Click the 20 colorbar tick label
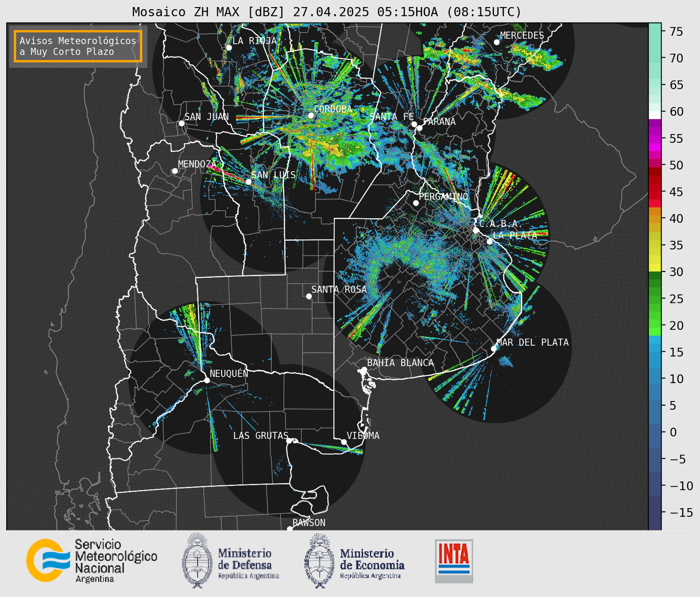700x597 pixels. (676, 325)
